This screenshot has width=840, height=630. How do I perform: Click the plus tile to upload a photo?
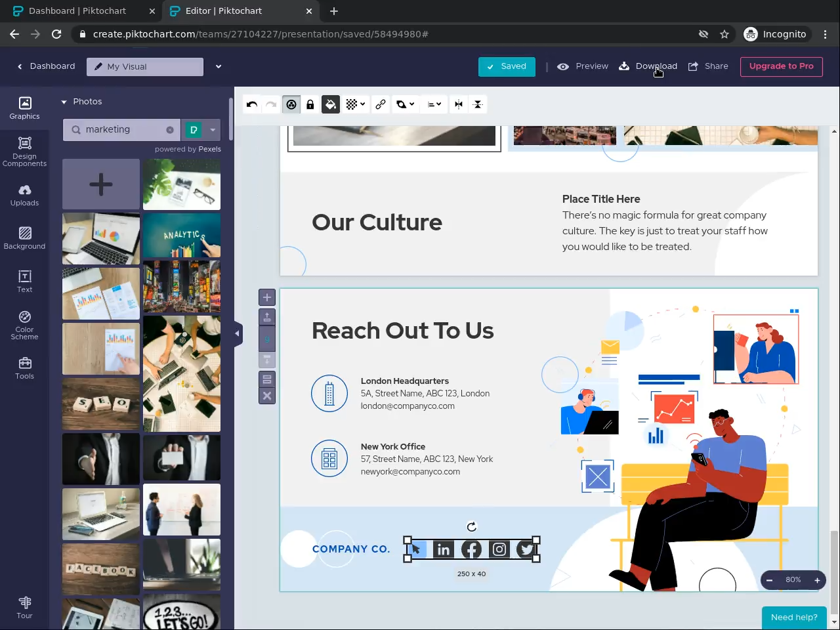(101, 184)
